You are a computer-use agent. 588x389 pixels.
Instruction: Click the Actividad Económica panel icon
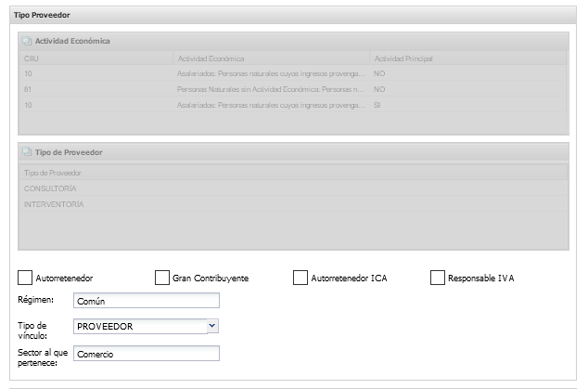point(27,42)
